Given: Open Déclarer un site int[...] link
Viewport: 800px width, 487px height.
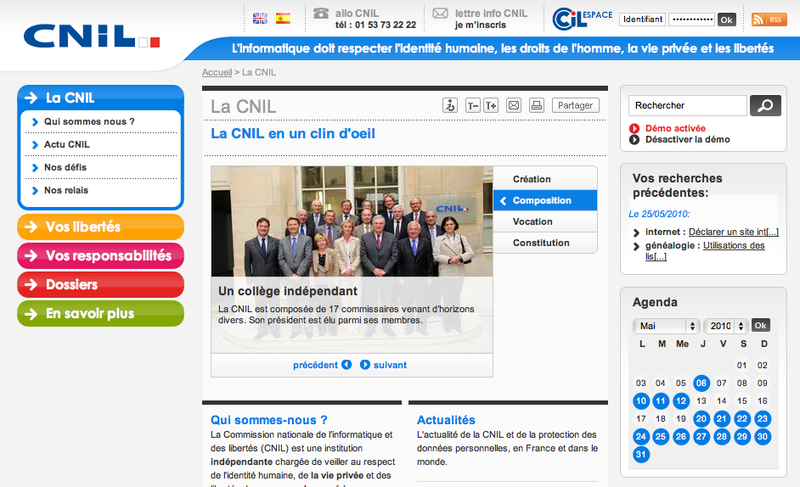Looking at the screenshot, I should coord(734,232).
